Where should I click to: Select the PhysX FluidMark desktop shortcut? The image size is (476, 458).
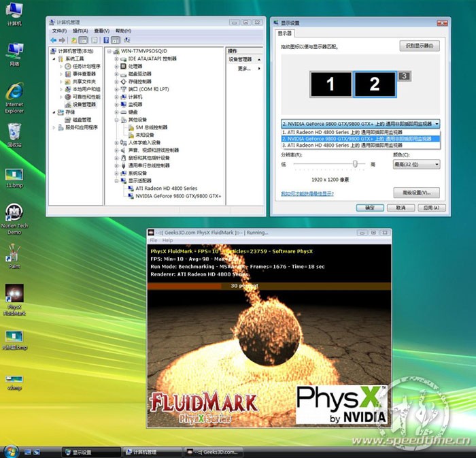point(14,300)
